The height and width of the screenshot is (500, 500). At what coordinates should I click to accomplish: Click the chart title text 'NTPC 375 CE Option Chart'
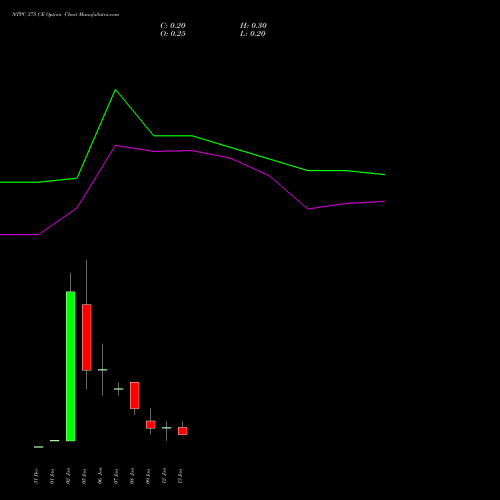pos(45,14)
